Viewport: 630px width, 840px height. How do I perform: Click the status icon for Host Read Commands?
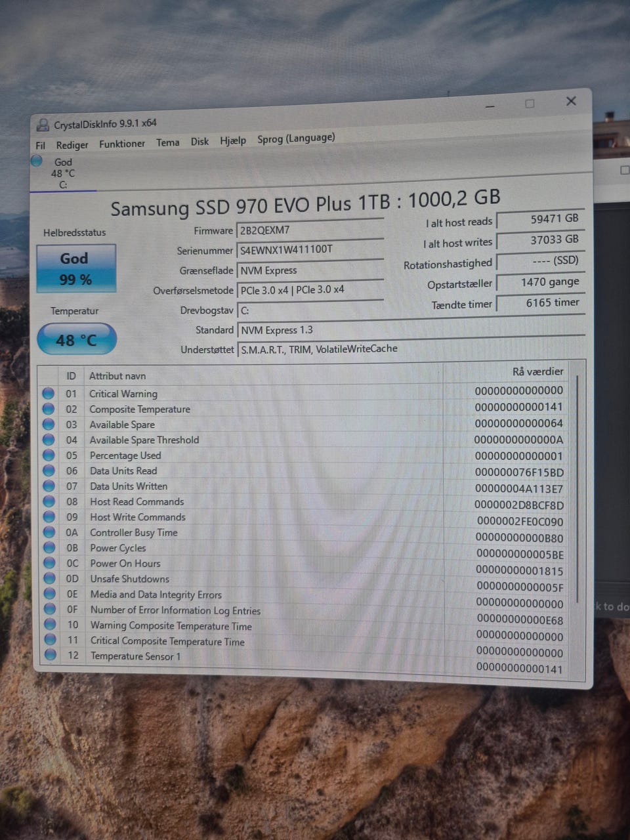[49, 501]
